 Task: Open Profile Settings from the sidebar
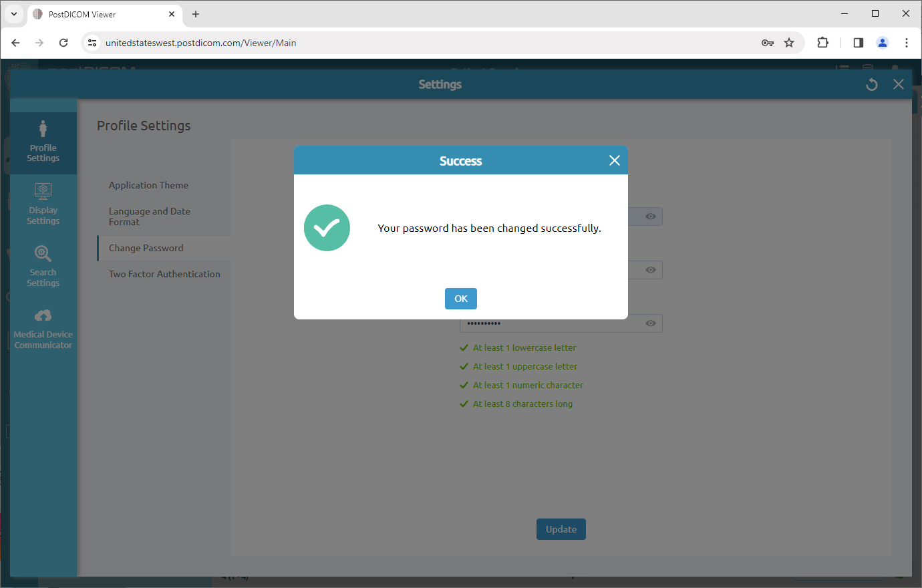tap(43, 142)
